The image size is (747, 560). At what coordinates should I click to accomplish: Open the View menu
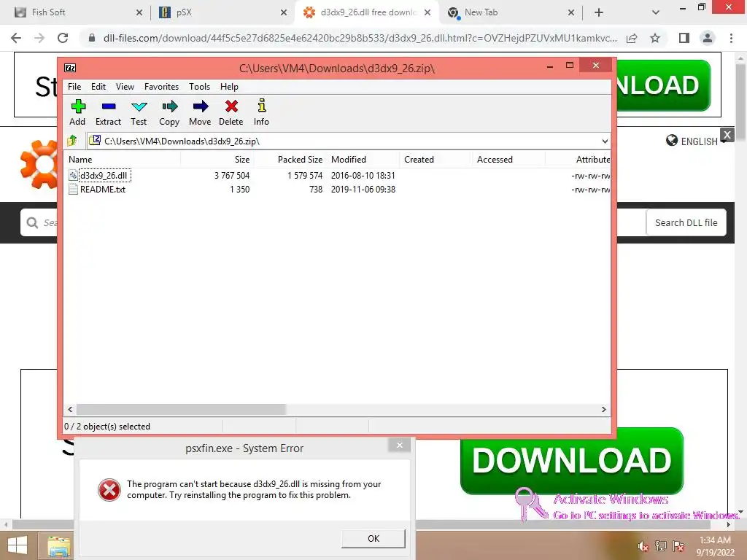[x=125, y=87]
